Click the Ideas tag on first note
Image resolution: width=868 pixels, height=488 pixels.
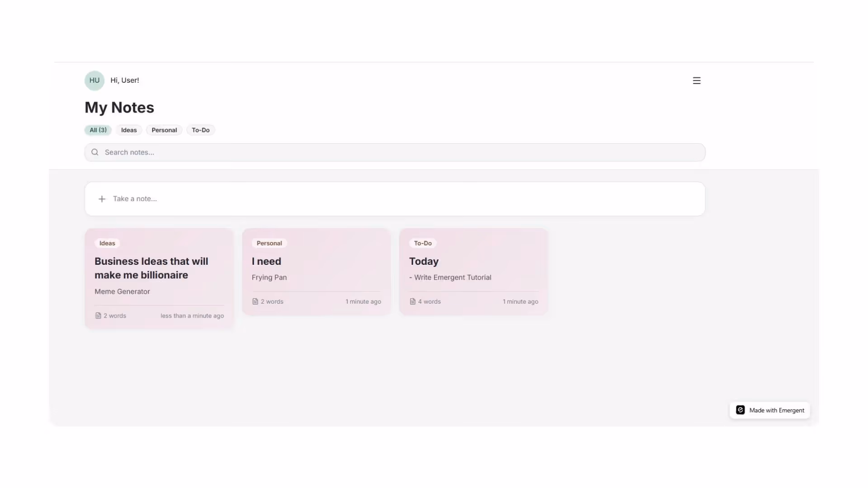107,243
